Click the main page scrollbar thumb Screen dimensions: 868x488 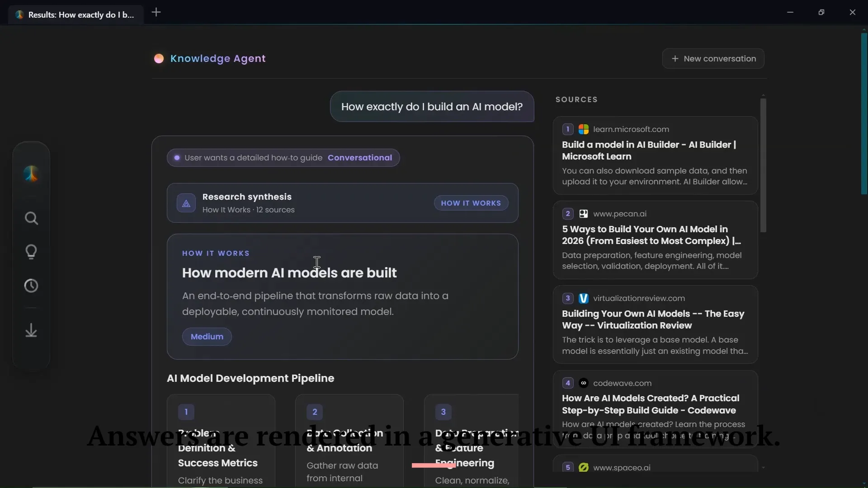[x=864, y=113]
